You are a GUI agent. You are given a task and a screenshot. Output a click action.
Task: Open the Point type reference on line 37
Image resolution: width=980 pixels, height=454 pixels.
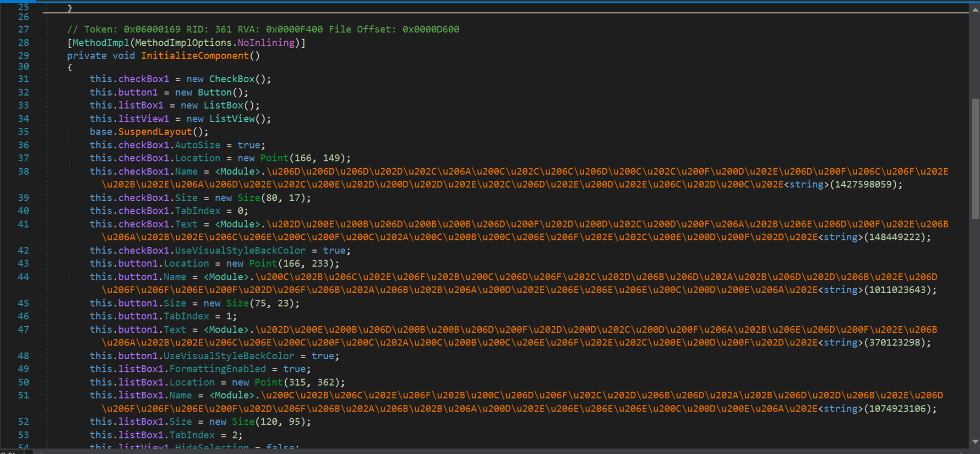(x=274, y=158)
